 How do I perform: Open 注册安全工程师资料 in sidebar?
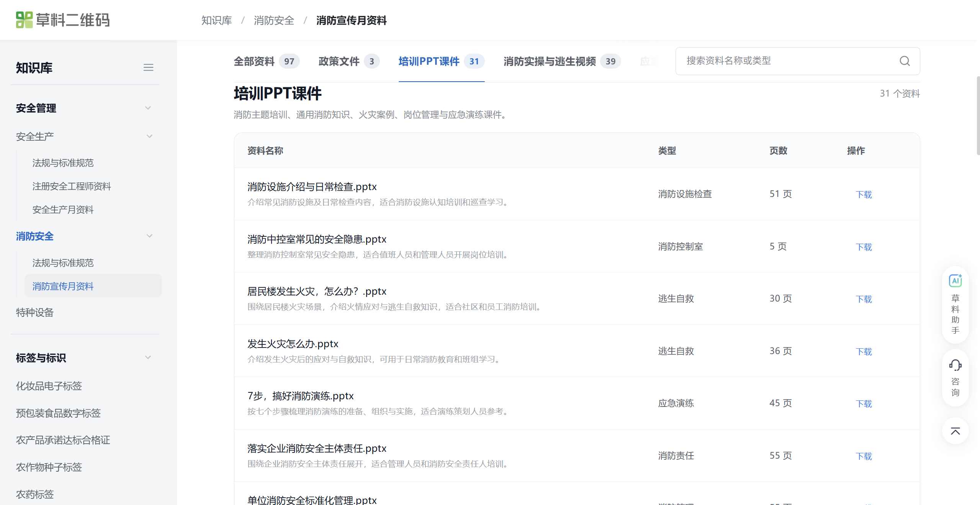[72, 186]
